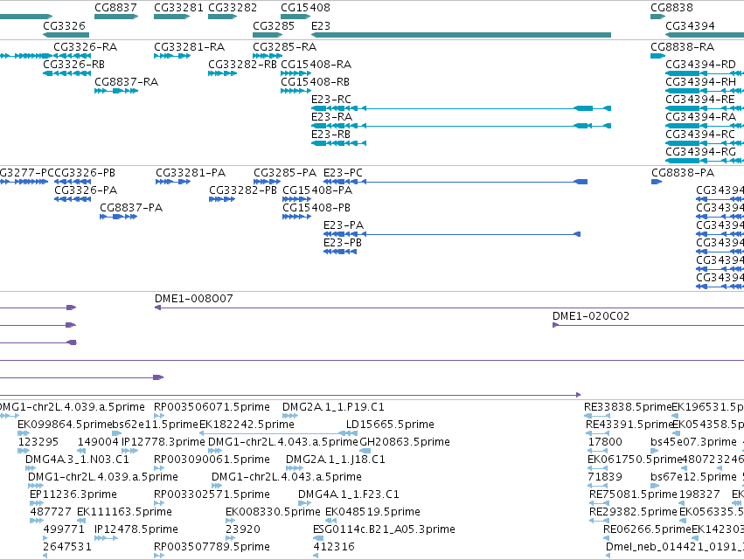
Task: Click the CG8838 gene feature
Action: click(658, 17)
